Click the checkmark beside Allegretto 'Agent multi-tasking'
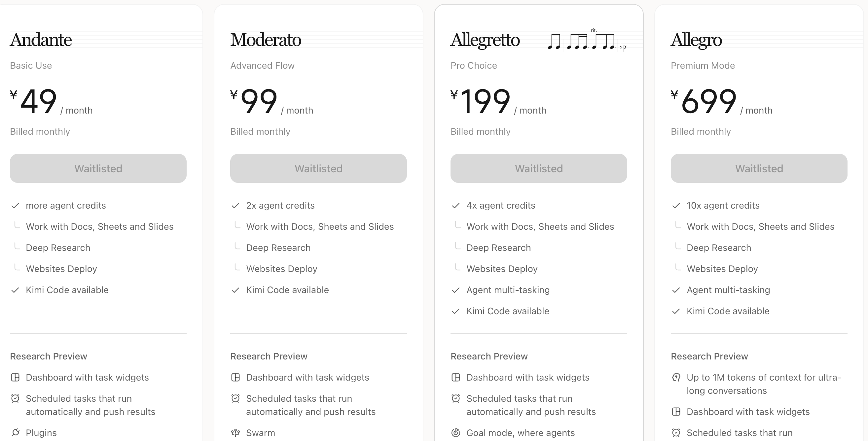Image resolution: width=868 pixels, height=441 pixels. tap(456, 290)
